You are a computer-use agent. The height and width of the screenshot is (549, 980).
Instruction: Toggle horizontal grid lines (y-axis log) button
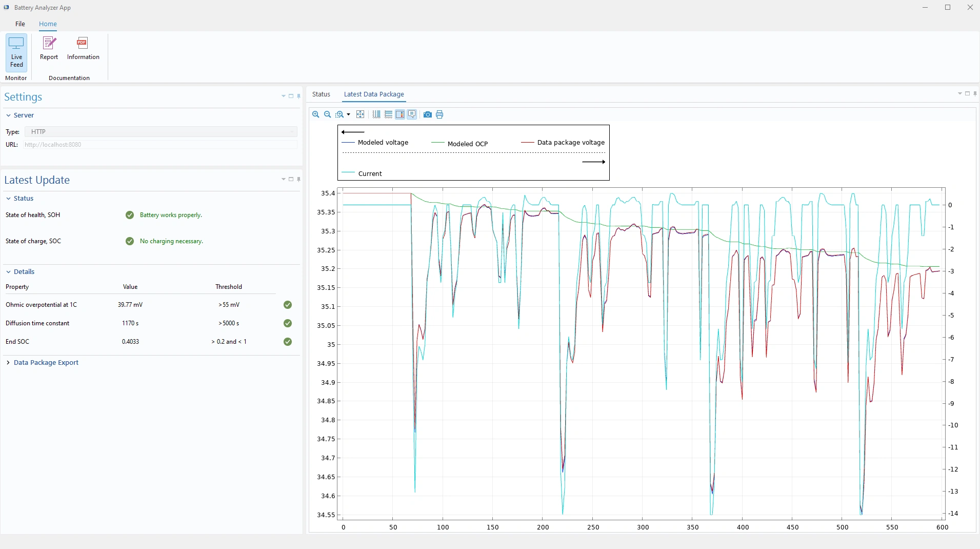(388, 114)
